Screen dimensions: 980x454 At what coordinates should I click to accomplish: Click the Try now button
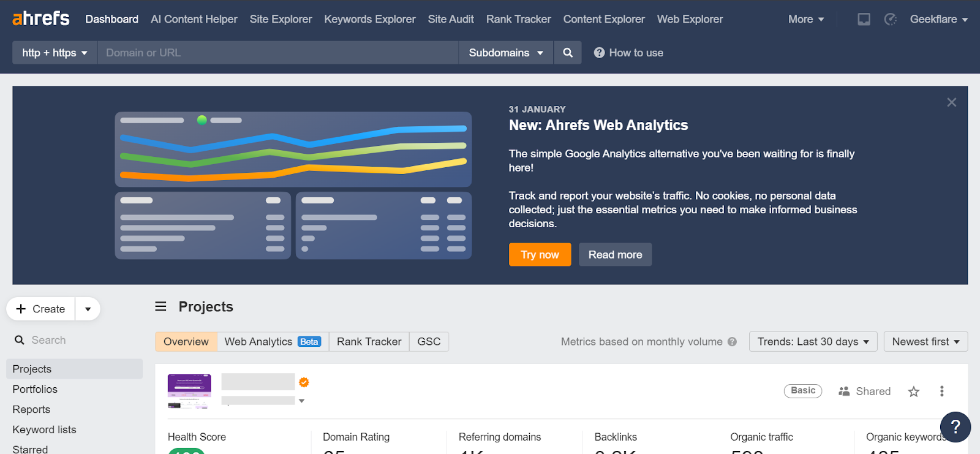coord(540,254)
